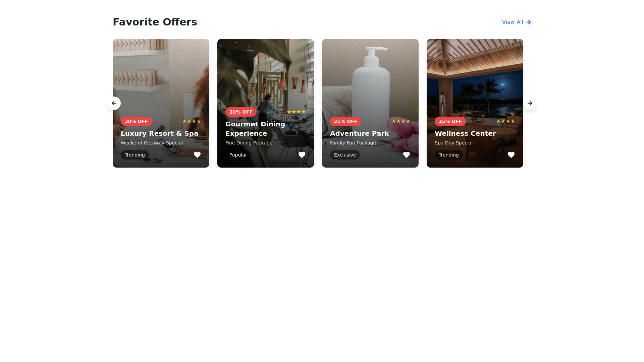
Task: Click Trending tag on Luxury Resort card
Action: tap(135, 155)
